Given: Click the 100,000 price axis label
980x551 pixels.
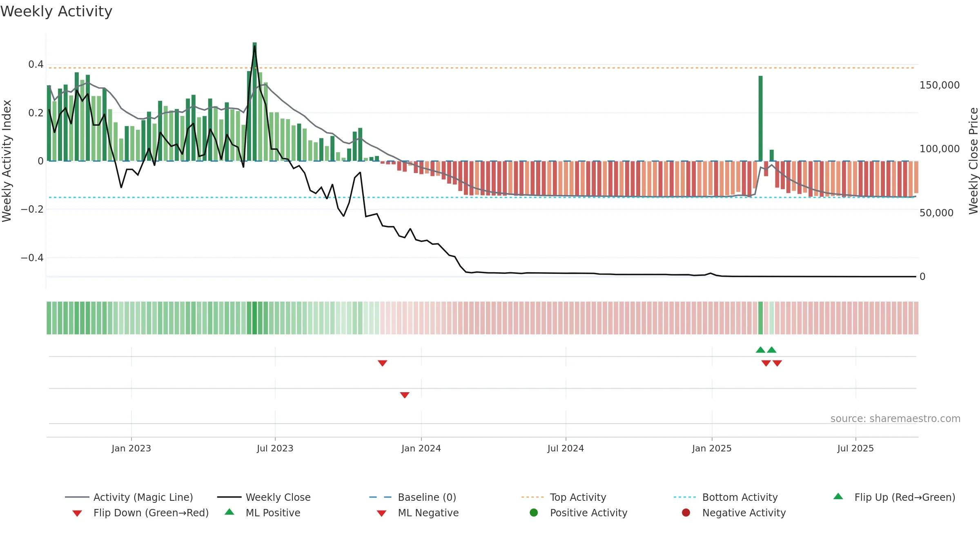Looking at the screenshot, I should (x=940, y=149).
